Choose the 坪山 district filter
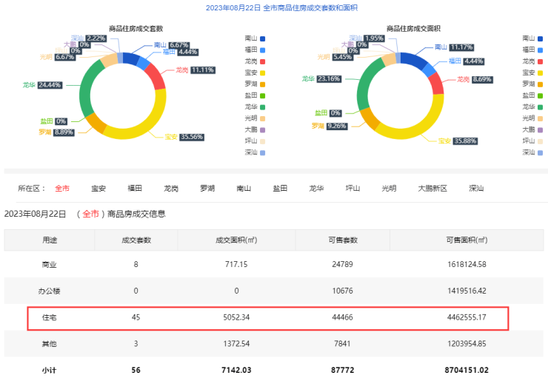This screenshot has height=392, width=548. coord(352,189)
